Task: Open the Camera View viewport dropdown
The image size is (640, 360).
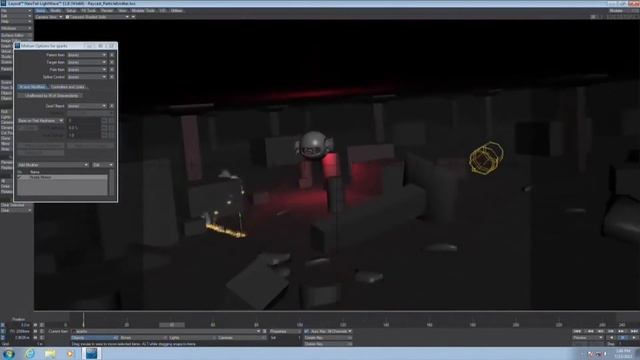Action: (x=49, y=17)
